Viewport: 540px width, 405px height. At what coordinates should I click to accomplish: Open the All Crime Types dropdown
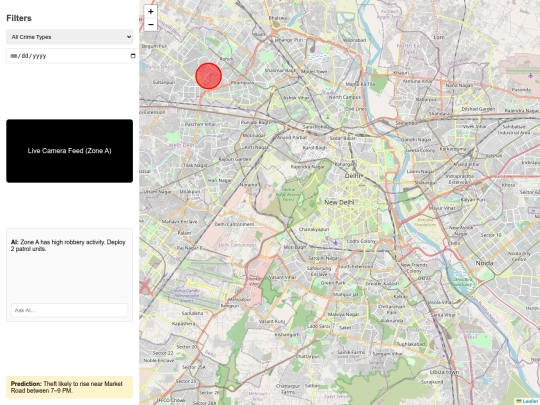pyautogui.click(x=69, y=37)
